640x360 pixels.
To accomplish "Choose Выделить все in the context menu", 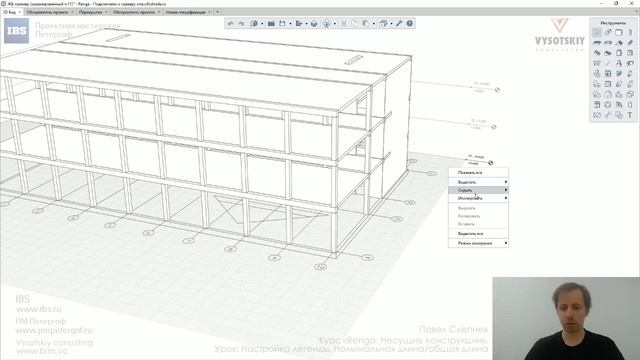I will click(478, 233).
